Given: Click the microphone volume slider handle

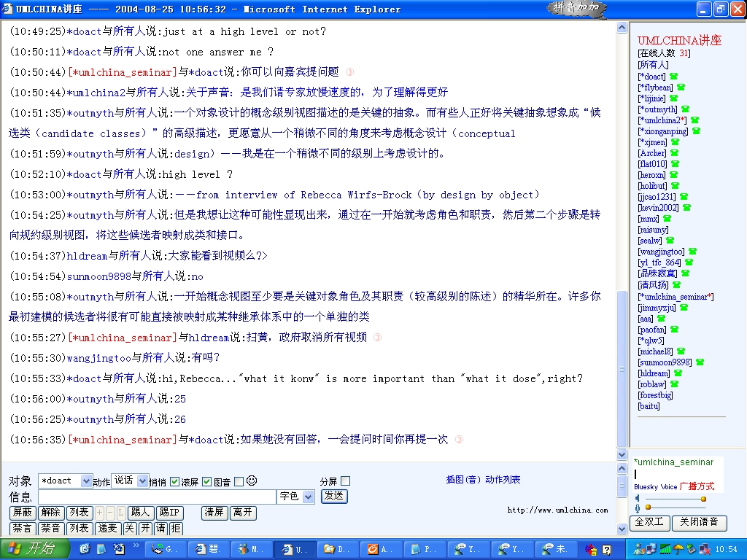Looking at the screenshot, I should click(x=648, y=507).
